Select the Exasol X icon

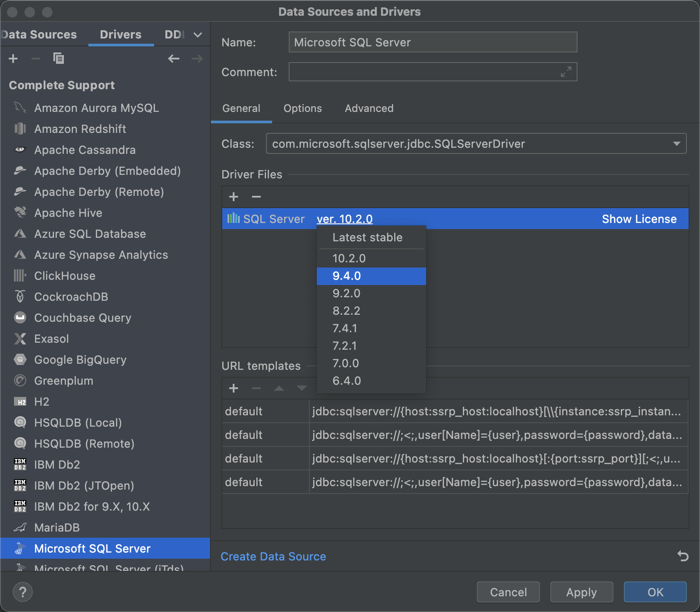20,338
